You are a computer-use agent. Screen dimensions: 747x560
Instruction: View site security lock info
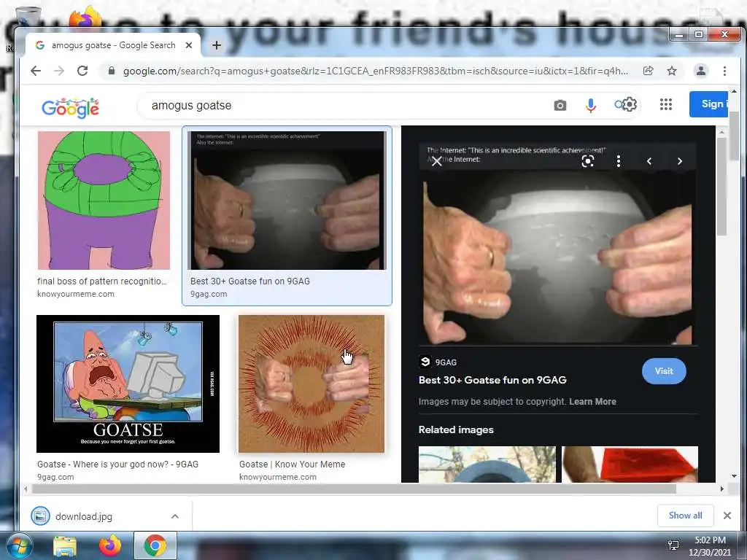tap(112, 71)
